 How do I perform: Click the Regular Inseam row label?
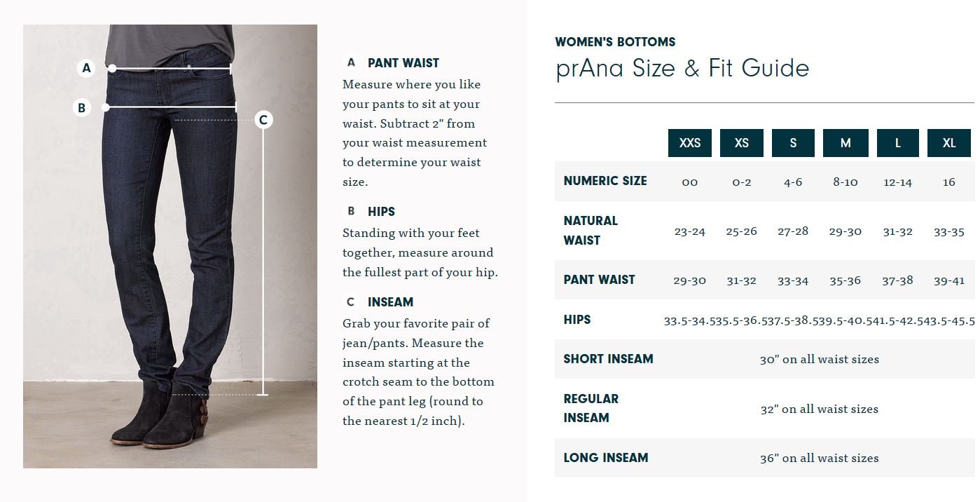(591, 408)
